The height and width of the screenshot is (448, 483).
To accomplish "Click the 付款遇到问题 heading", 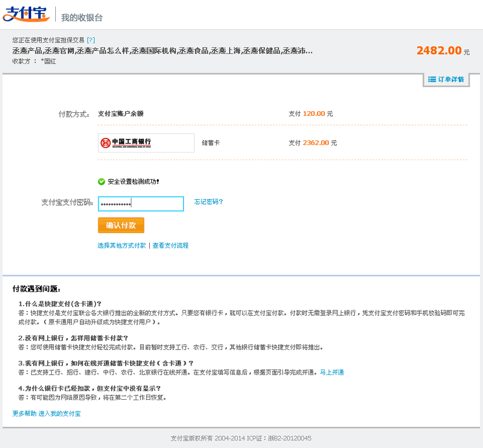I will [x=36, y=289].
